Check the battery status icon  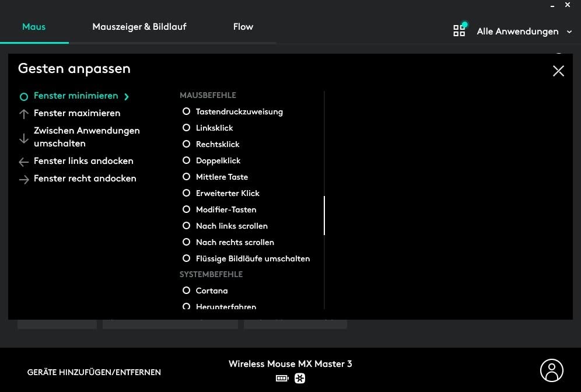click(282, 378)
